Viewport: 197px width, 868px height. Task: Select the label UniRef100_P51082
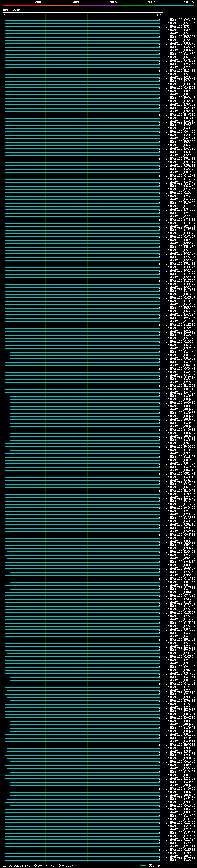[180, 155]
